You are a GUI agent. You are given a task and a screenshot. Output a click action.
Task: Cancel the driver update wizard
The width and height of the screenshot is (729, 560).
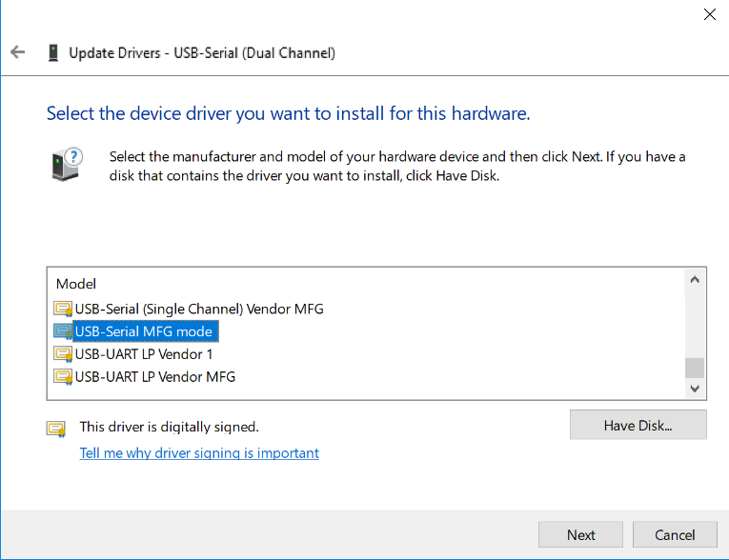click(x=675, y=534)
